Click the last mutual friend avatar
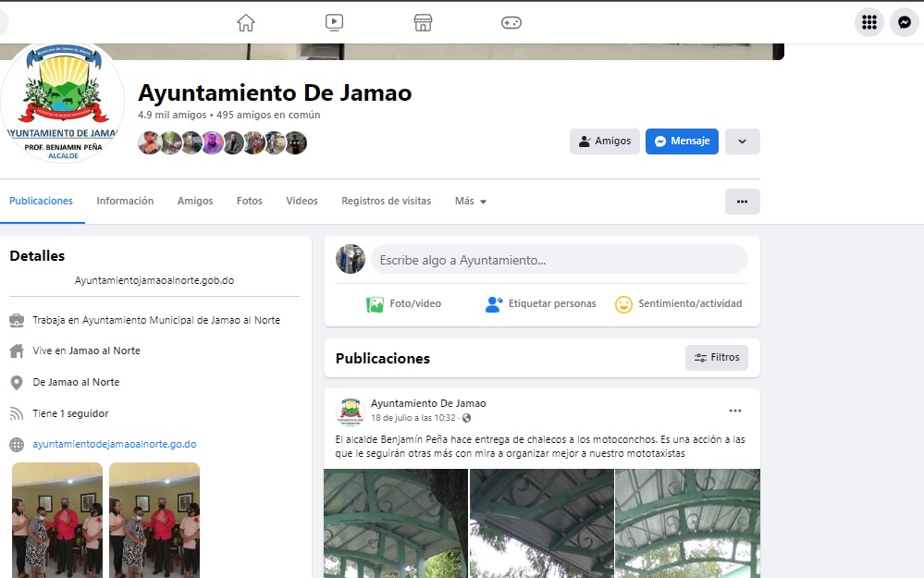This screenshot has height=578, width=924. coord(296,143)
